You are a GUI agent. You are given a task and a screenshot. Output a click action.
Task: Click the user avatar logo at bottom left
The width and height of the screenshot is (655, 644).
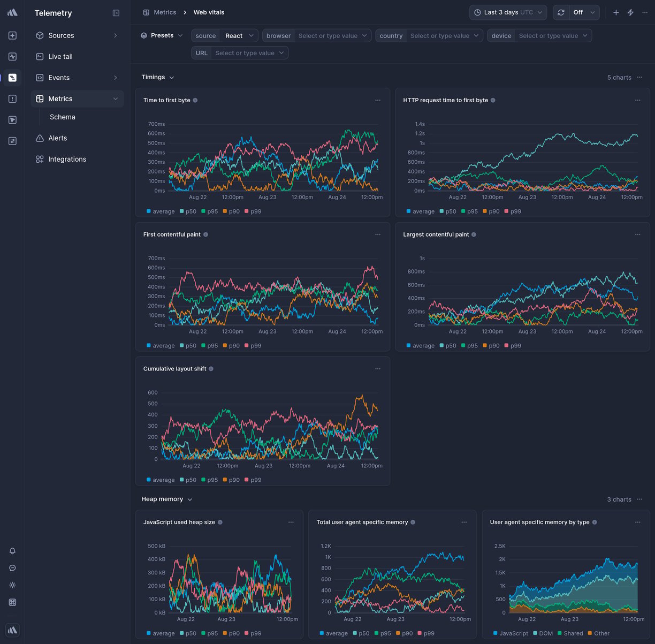click(12, 630)
